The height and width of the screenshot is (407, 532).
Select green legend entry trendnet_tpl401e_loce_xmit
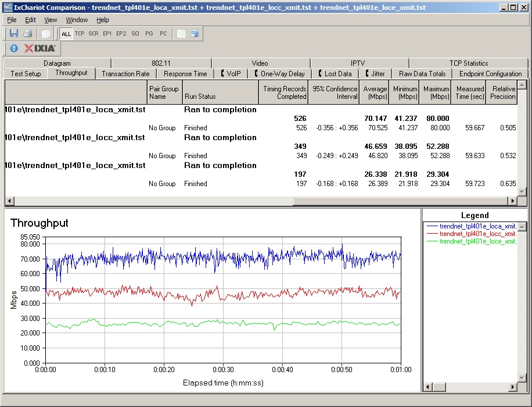[x=472, y=241]
